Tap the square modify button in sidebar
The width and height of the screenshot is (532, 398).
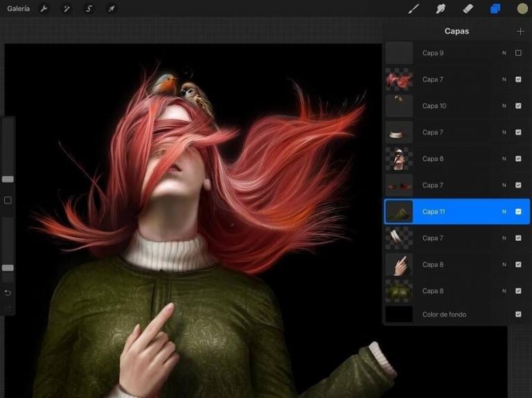pyautogui.click(x=8, y=200)
